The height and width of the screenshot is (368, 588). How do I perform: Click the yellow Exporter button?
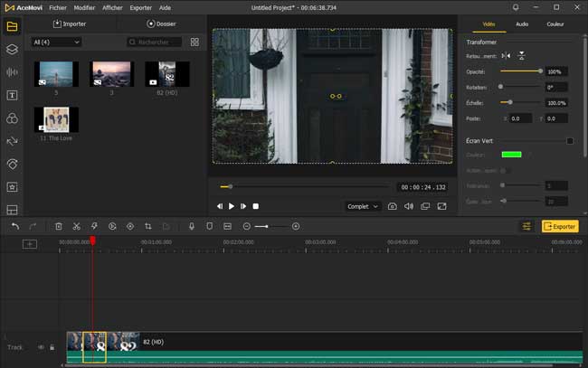coord(560,226)
